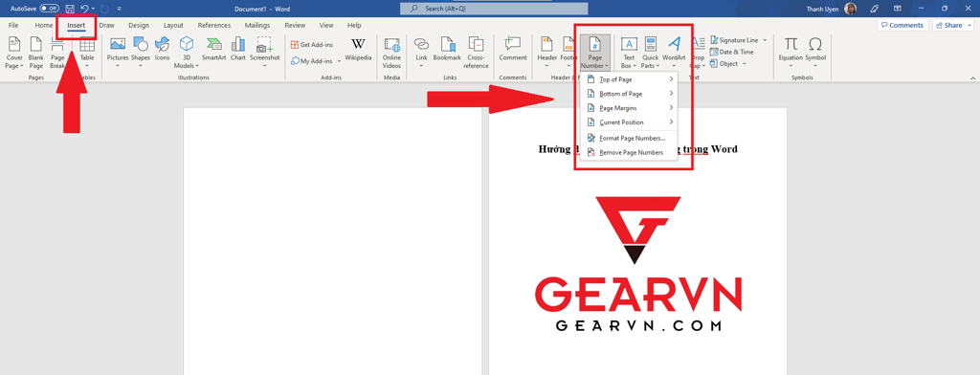
Task: Select Remove Page Numbers
Action: 630,152
